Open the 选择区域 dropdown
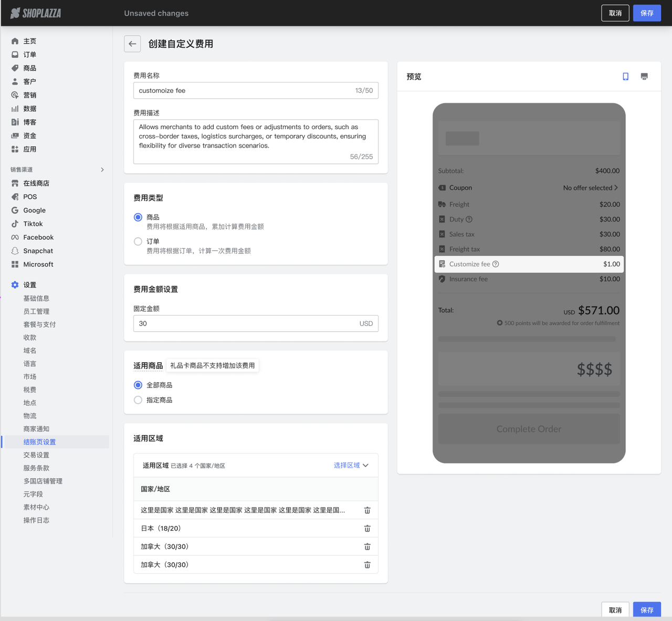This screenshot has height=621, width=672. pyautogui.click(x=351, y=466)
